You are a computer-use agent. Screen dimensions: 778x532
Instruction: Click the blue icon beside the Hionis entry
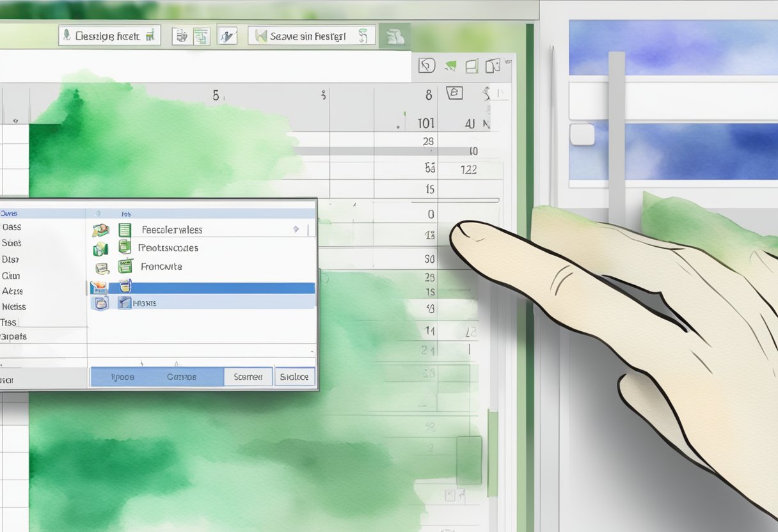[x=124, y=303]
